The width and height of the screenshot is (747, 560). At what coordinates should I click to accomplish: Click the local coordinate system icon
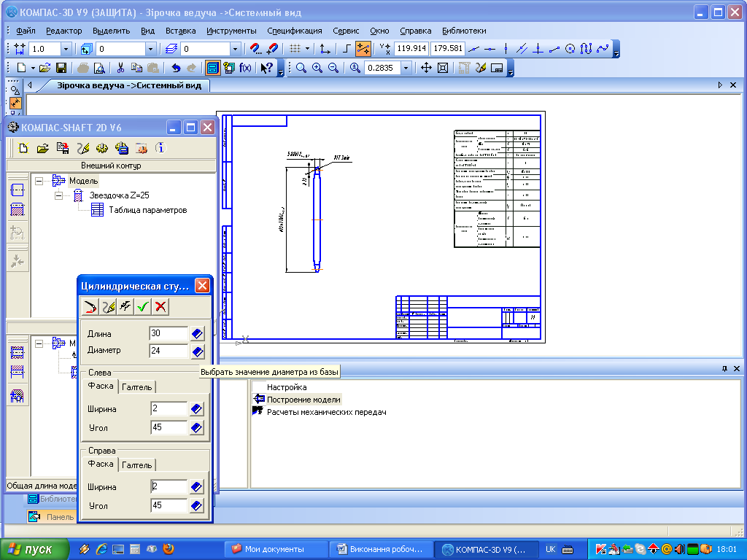click(325, 49)
